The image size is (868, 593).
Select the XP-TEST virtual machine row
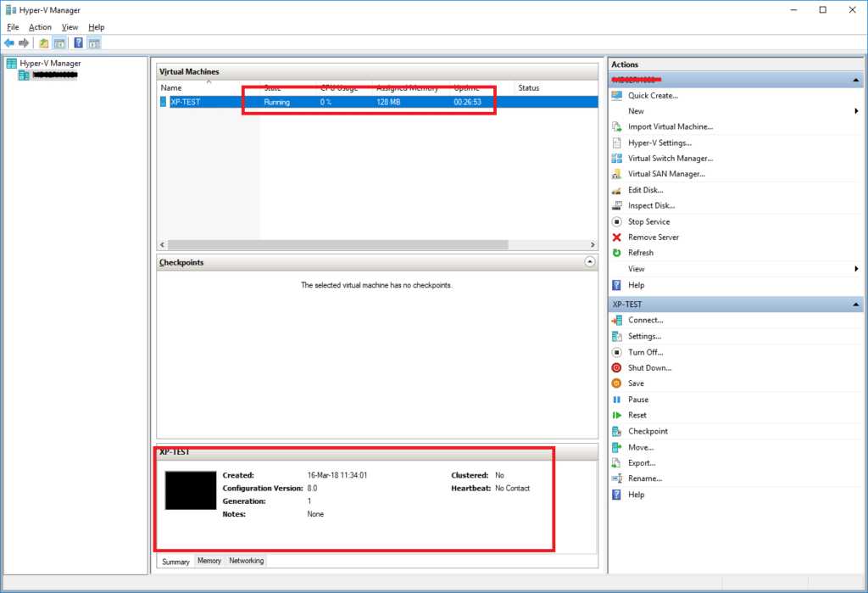377,102
